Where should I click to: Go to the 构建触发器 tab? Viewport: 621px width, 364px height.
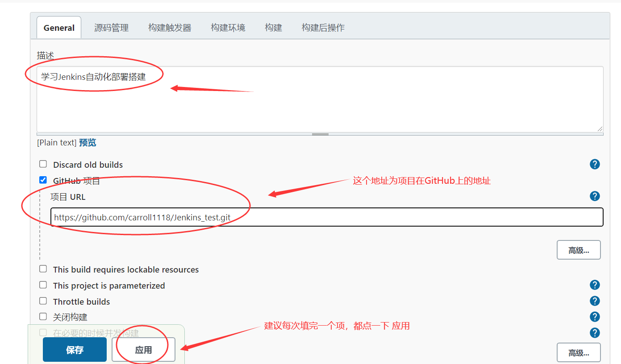coord(170,28)
